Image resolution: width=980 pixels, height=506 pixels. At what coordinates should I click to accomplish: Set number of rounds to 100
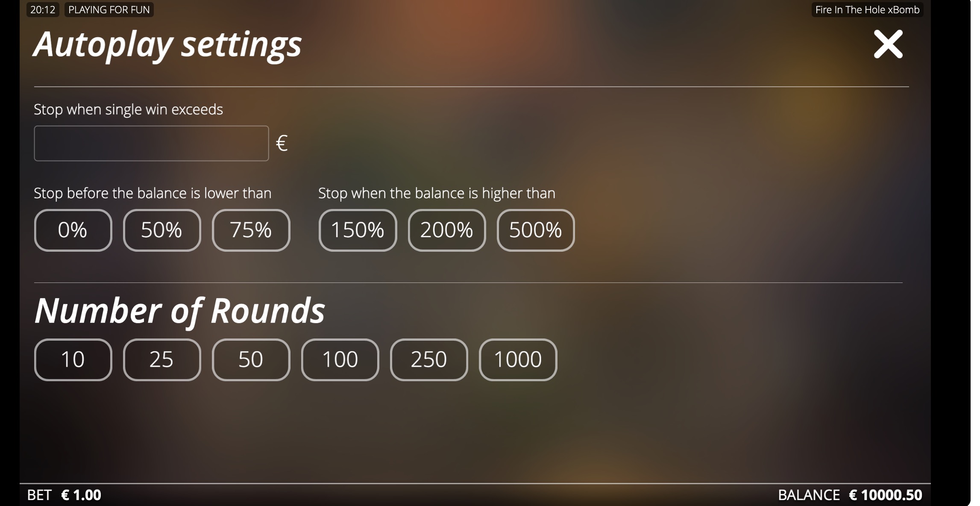tap(340, 360)
